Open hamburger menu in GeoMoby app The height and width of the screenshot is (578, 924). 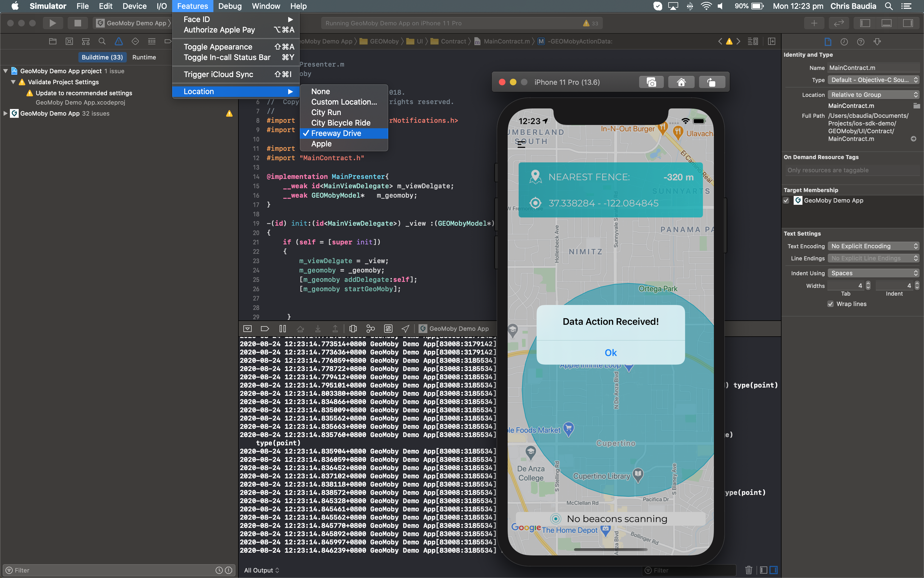coord(521,144)
